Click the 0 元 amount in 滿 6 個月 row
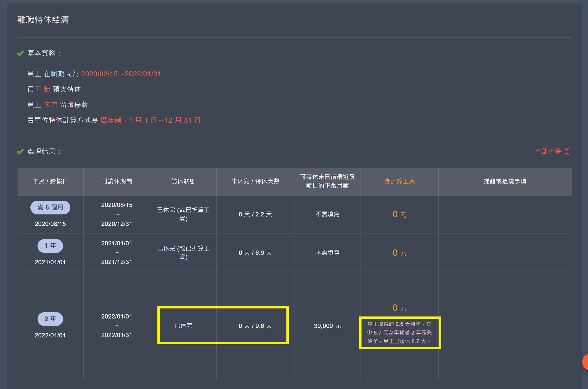 coord(399,214)
